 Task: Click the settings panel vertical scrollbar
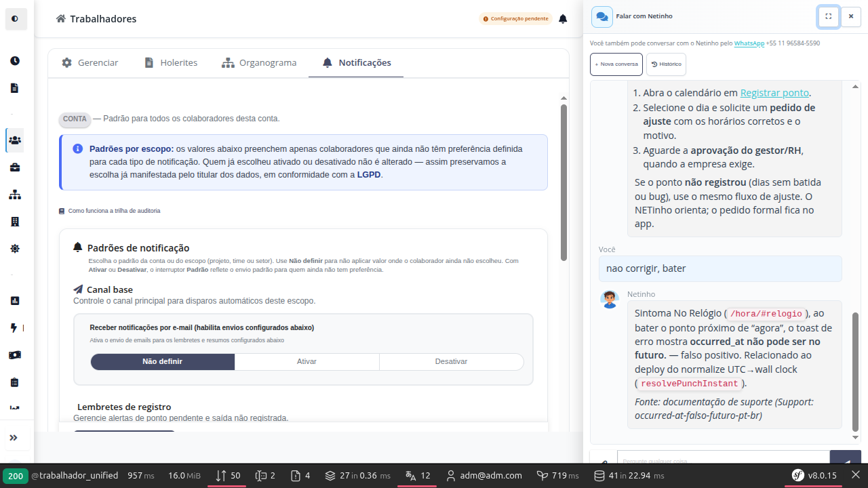click(564, 182)
